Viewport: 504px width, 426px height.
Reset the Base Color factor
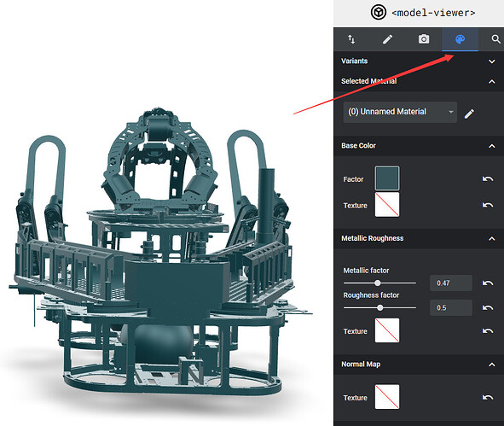[x=488, y=179]
